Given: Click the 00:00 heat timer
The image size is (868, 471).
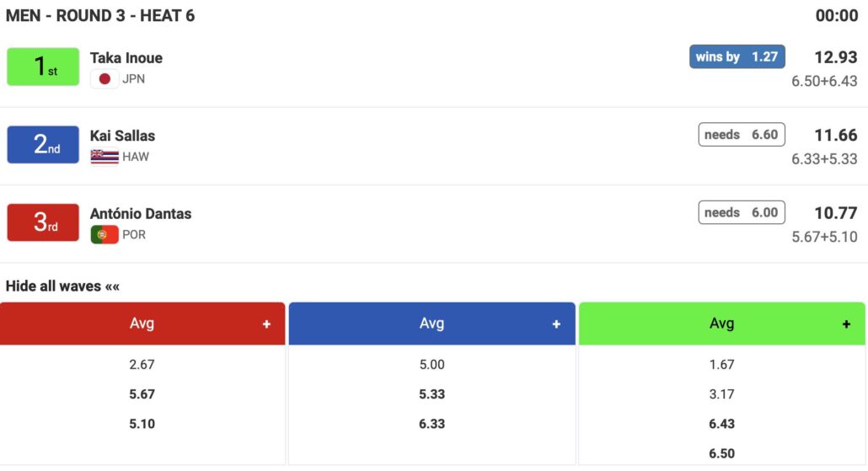Looking at the screenshot, I should click(x=836, y=15).
